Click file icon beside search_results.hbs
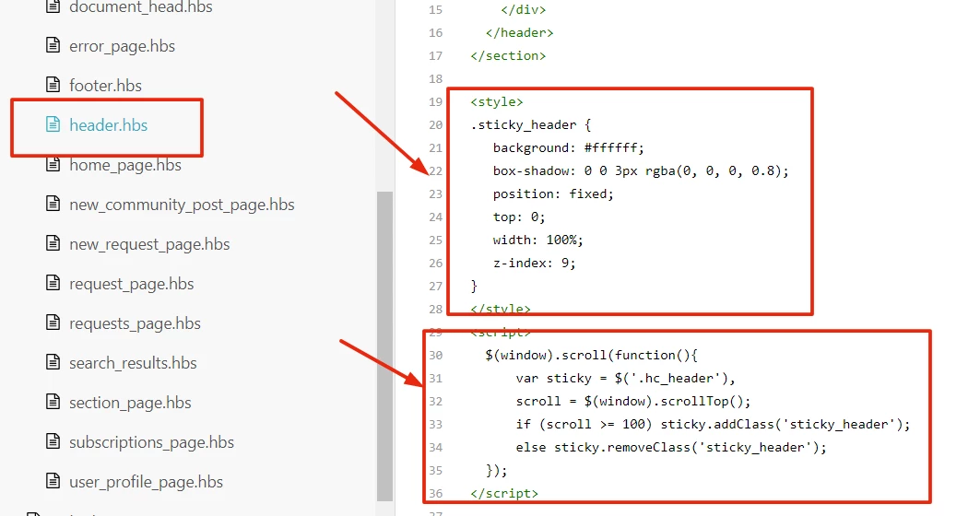The width and height of the screenshot is (980, 516). click(53, 362)
